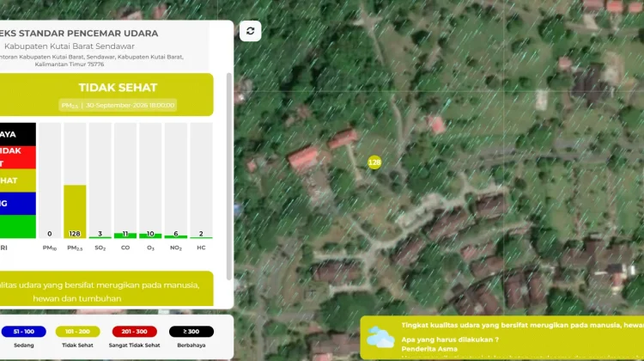Click 'Apa yang harus dilakukan ?' heading
The image size is (644, 361).
[450, 340]
